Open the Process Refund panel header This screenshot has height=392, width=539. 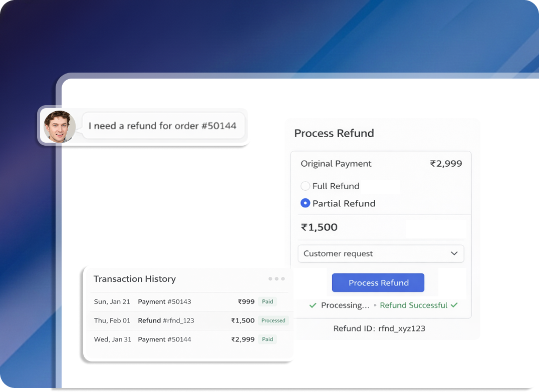[334, 133]
